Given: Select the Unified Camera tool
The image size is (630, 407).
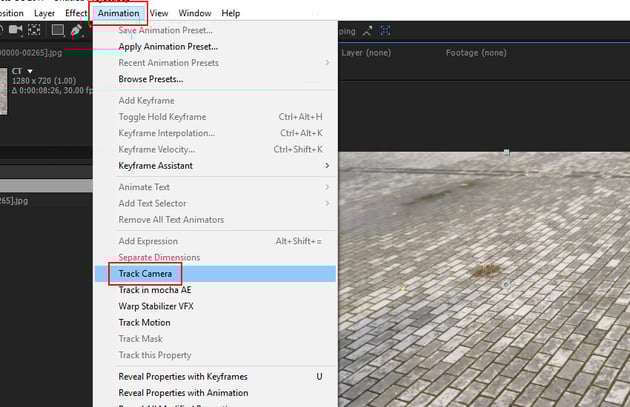Looking at the screenshot, I should [15, 30].
